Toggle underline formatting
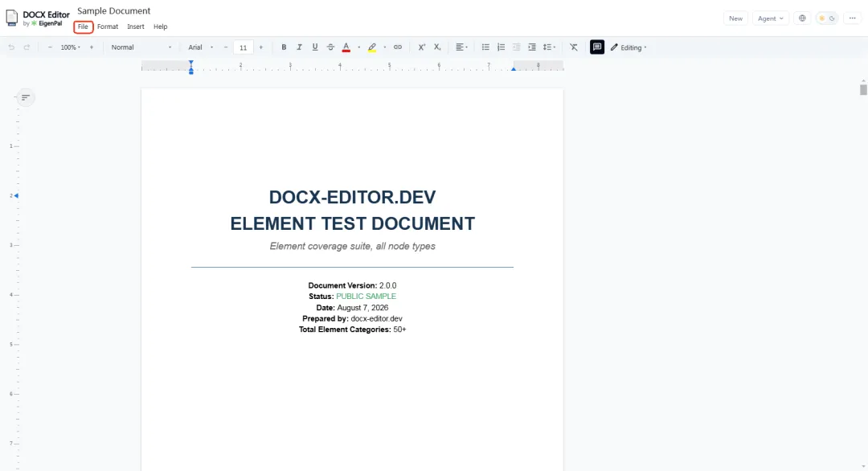868x471 pixels. pos(315,47)
